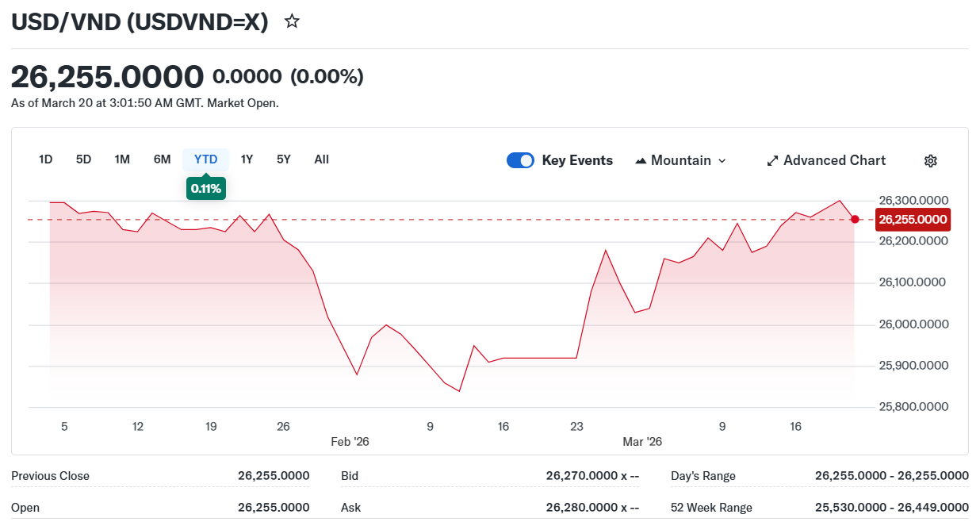Click the 0.11% YTD change badge
The height and width of the screenshot is (522, 980).
205,189
